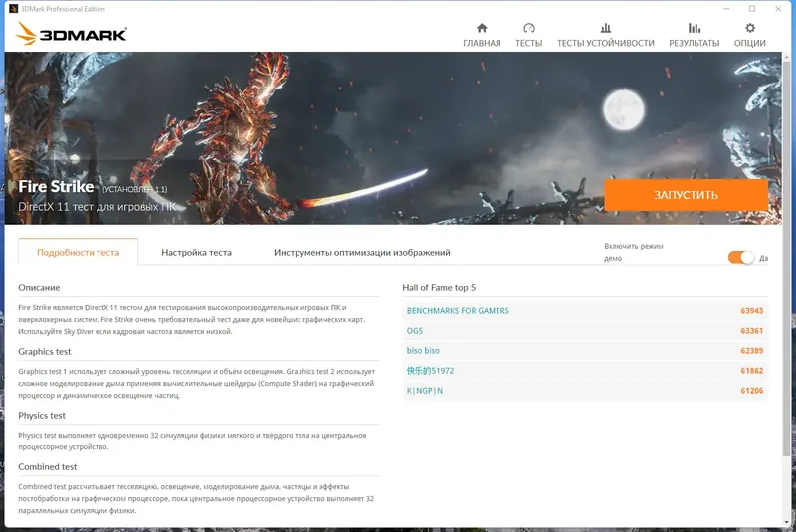The width and height of the screenshot is (796, 532).
Task: Switch to the Настройка теста tab
Action: (x=196, y=252)
